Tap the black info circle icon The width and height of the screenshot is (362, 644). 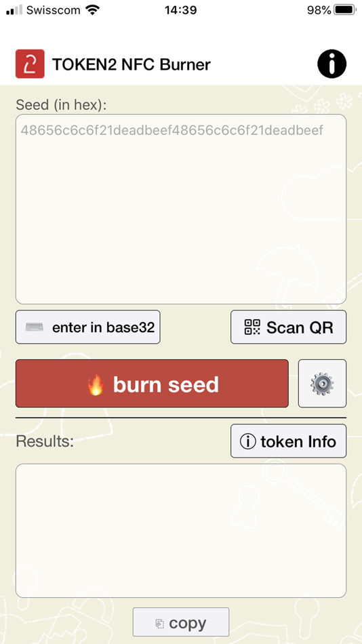(x=331, y=64)
